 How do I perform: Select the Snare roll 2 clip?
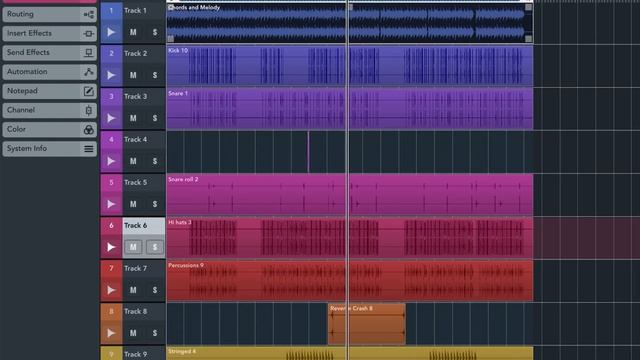(x=350, y=195)
